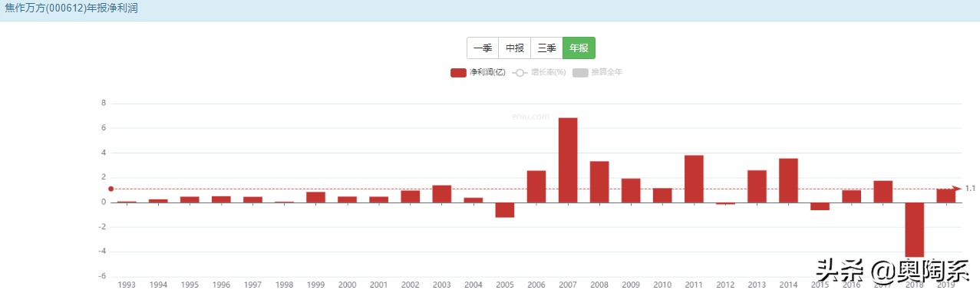Screen dimensions: 980x293
Task: Click the 2005 negative profit bar
Action: (505, 210)
